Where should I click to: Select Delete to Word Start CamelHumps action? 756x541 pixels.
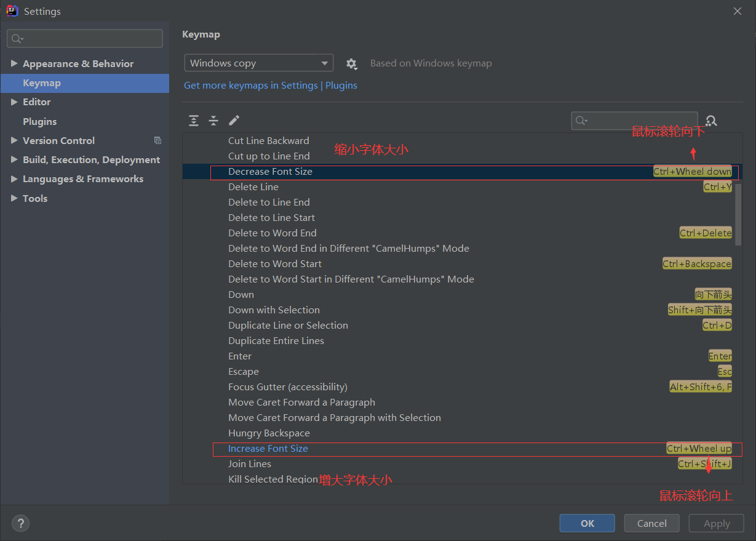(x=459, y=279)
